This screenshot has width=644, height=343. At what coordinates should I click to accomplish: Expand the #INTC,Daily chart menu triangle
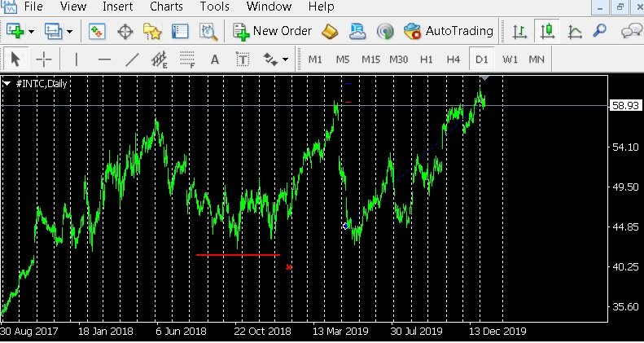[x=7, y=84]
